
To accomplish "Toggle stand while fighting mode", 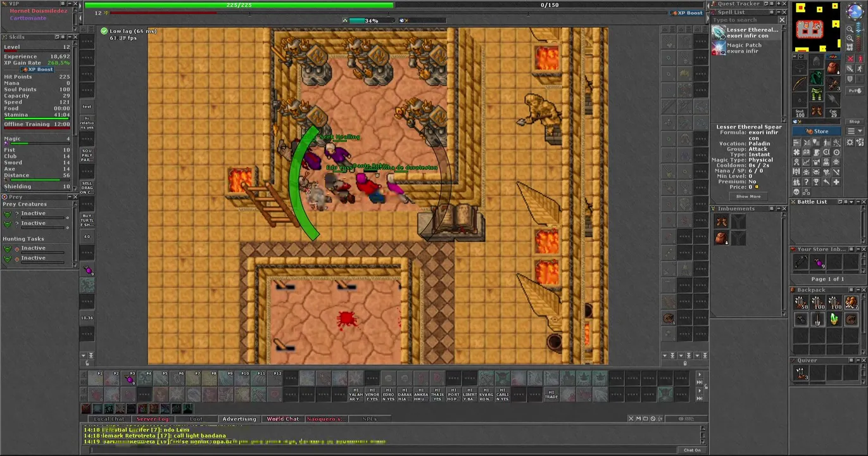I will click(860, 58).
